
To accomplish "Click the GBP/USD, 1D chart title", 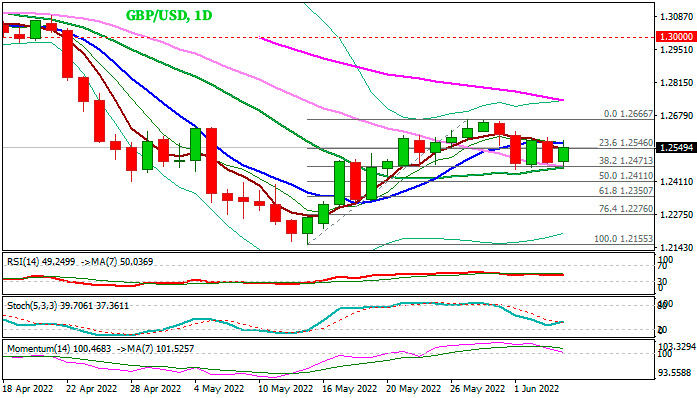I will coord(169,16).
